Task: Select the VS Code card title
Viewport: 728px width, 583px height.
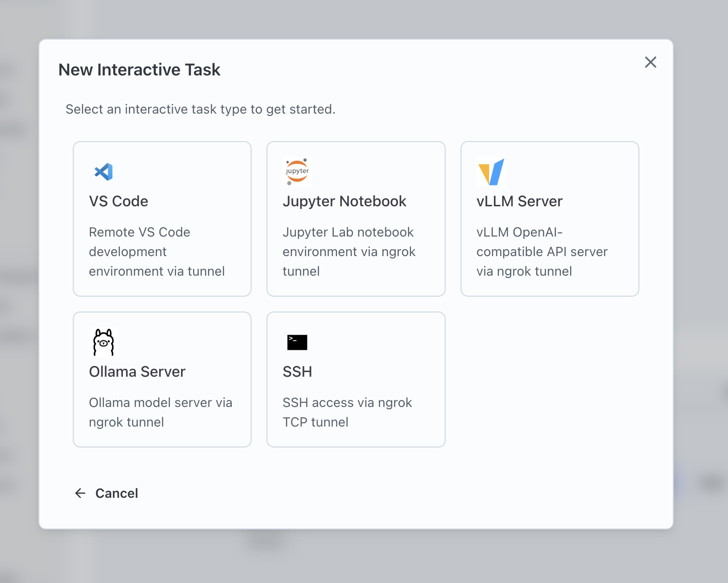Action: pyautogui.click(x=118, y=201)
